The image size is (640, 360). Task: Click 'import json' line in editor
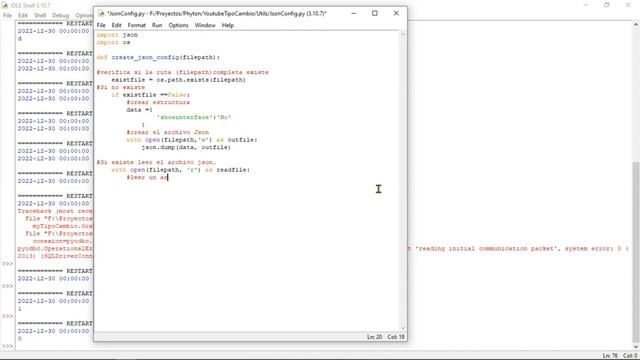click(117, 35)
